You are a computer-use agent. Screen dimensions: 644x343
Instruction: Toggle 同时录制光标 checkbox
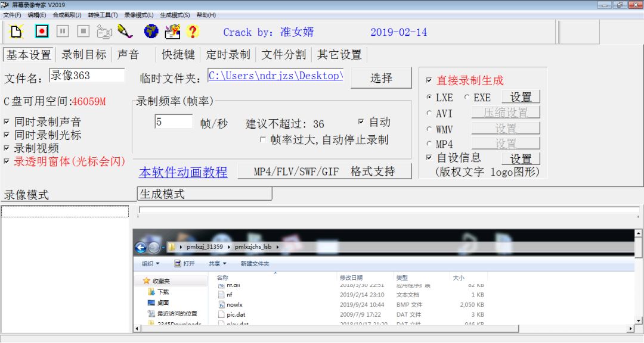[x=6, y=135]
